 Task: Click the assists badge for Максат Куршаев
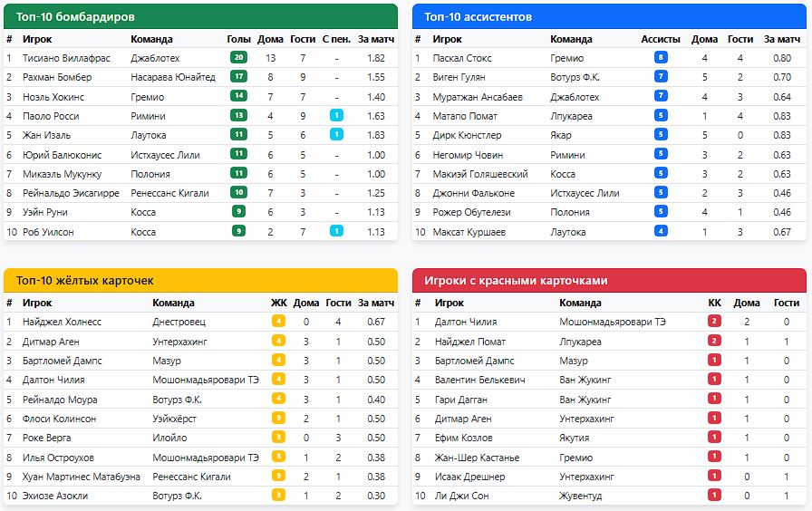[x=661, y=232]
